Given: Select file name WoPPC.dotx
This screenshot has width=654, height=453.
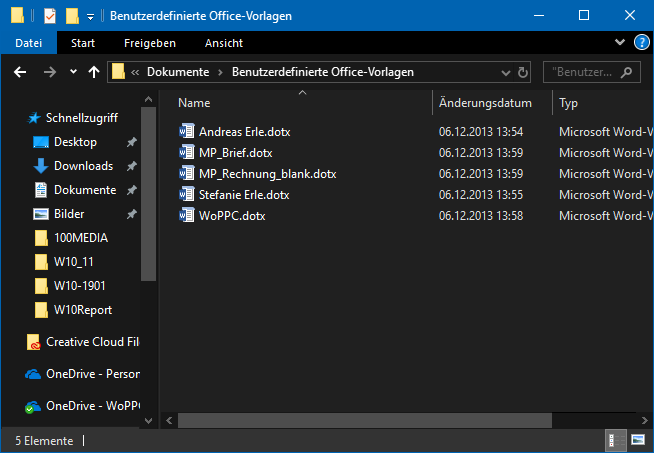Looking at the screenshot, I should (232, 216).
